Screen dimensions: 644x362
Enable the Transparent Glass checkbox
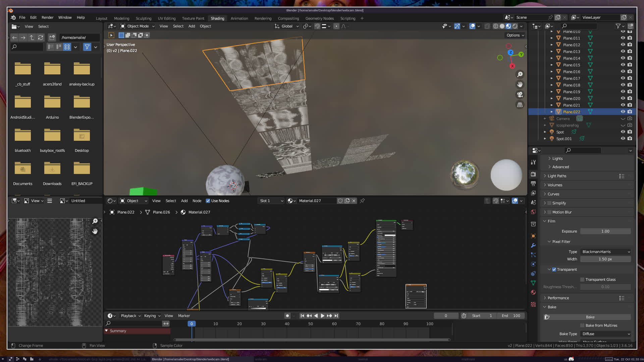pyautogui.click(x=583, y=280)
